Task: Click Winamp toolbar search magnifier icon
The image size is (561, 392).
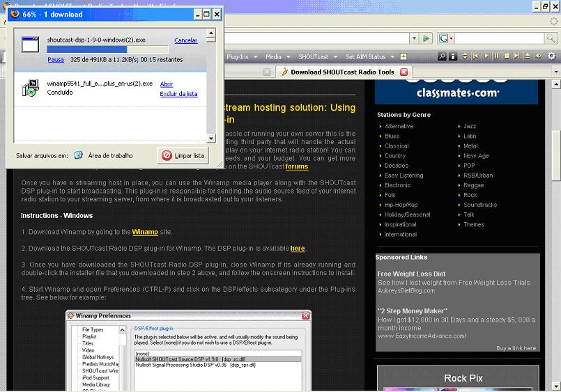Action: 442,56
